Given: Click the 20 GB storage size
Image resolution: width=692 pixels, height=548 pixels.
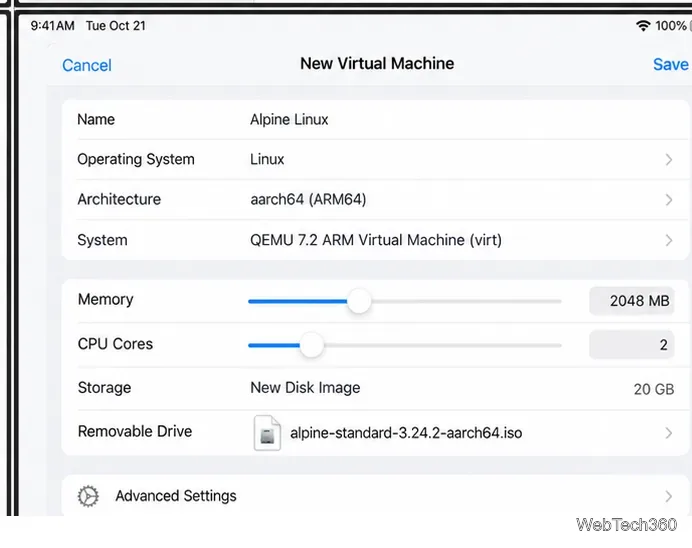Looking at the screenshot, I should click(654, 389).
